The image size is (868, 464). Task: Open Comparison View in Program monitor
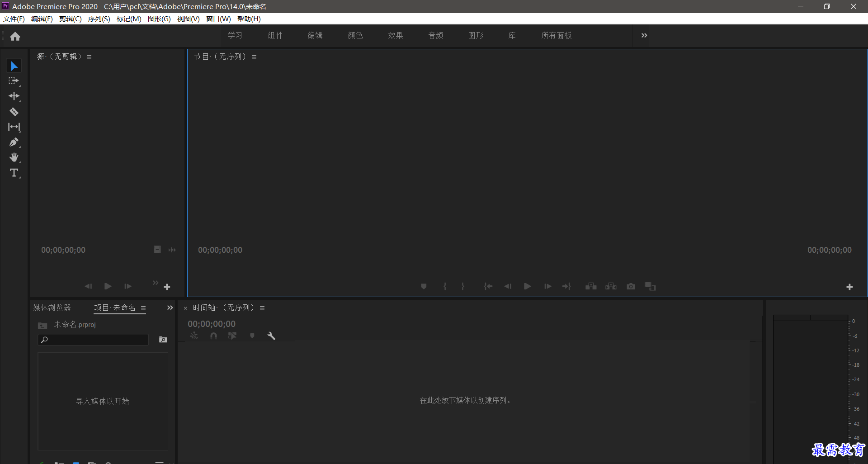[650, 286]
